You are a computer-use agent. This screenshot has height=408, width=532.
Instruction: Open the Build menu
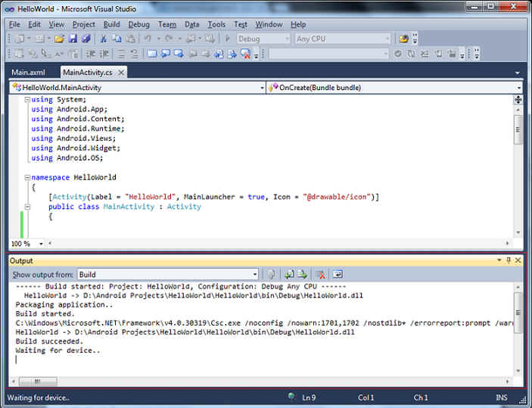click(x=112, y=24)
